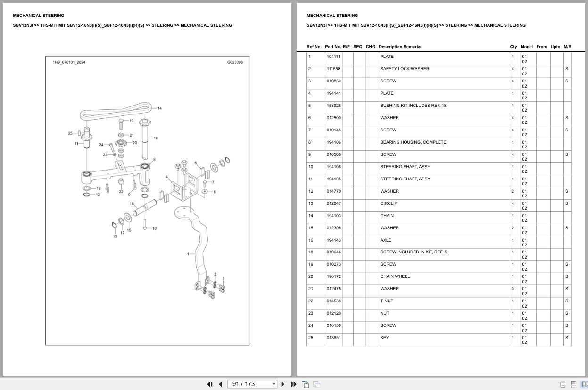The width and height of the screenshot is (588, 390).
Task: Go to the first page
Action: coord(210,384)
